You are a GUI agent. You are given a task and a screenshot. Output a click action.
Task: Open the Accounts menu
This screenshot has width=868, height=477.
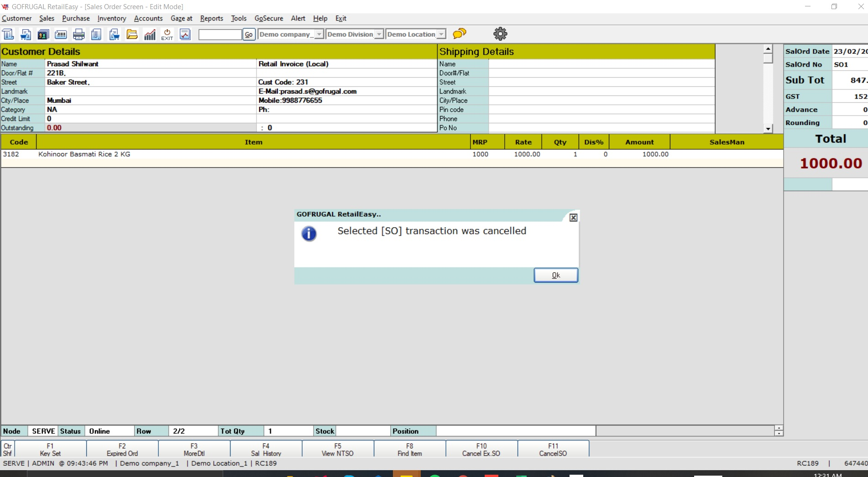[148, 18]
